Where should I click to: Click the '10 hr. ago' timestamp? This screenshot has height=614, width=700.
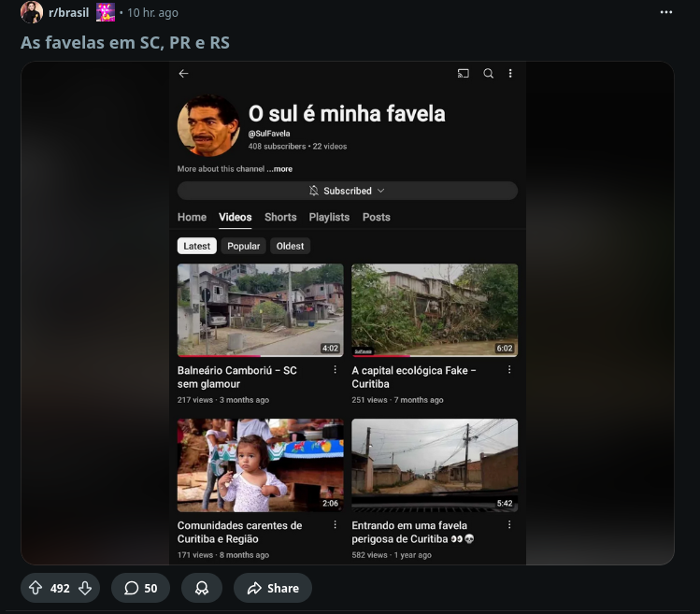(152, 12)
